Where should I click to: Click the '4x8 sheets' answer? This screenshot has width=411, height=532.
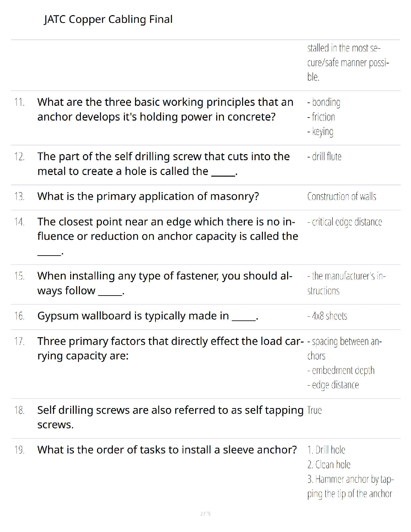pos(327,316)
